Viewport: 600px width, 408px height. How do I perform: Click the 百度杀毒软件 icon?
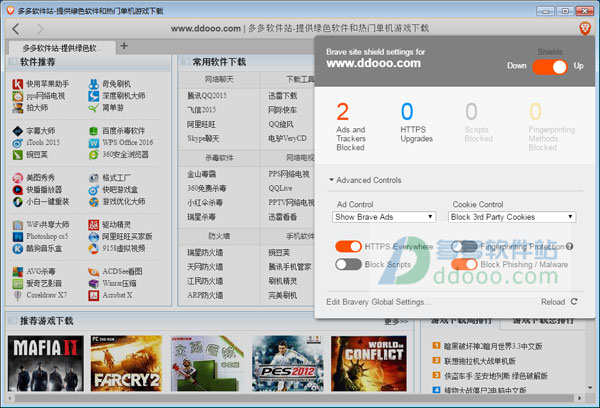click(93, 131)
